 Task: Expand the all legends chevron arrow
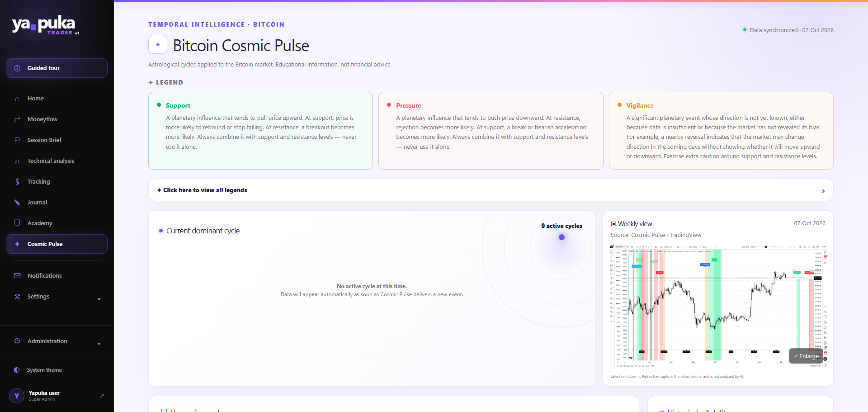[x=823, y=191]
